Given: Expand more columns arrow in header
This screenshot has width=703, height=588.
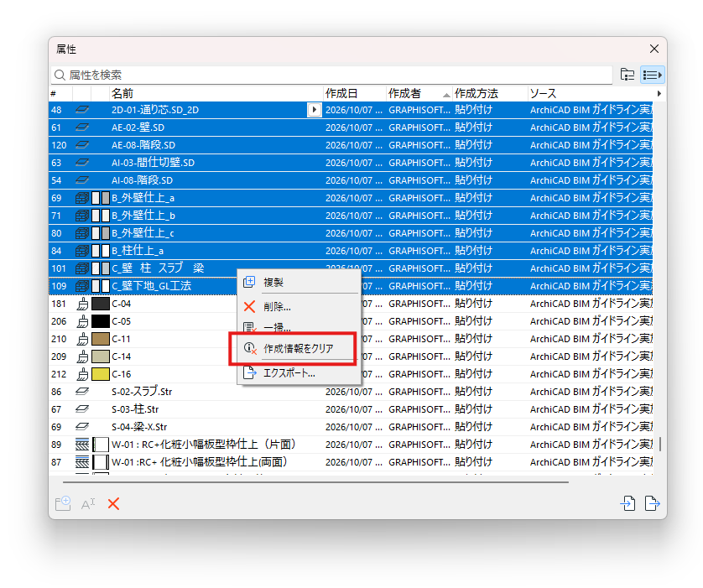Looking at the screenshot, I should [659, 93].
